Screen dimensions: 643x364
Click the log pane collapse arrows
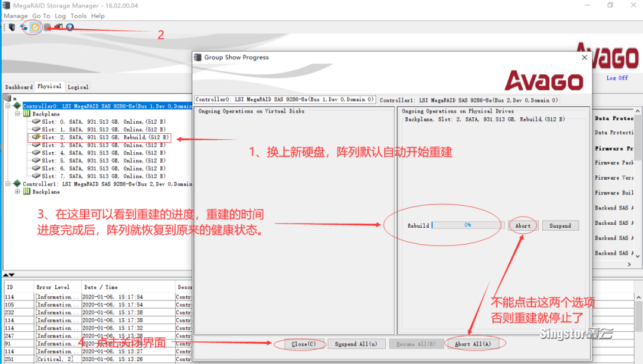tap(9, 275)
